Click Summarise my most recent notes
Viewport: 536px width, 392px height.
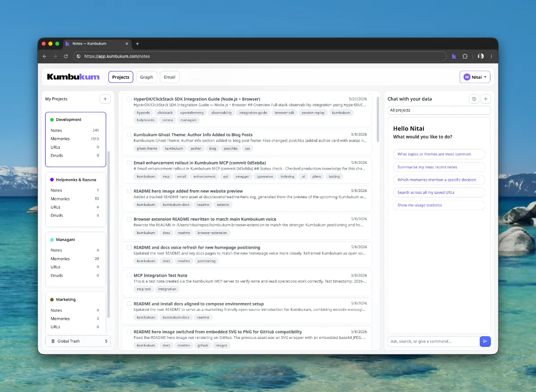coord(439,167)
